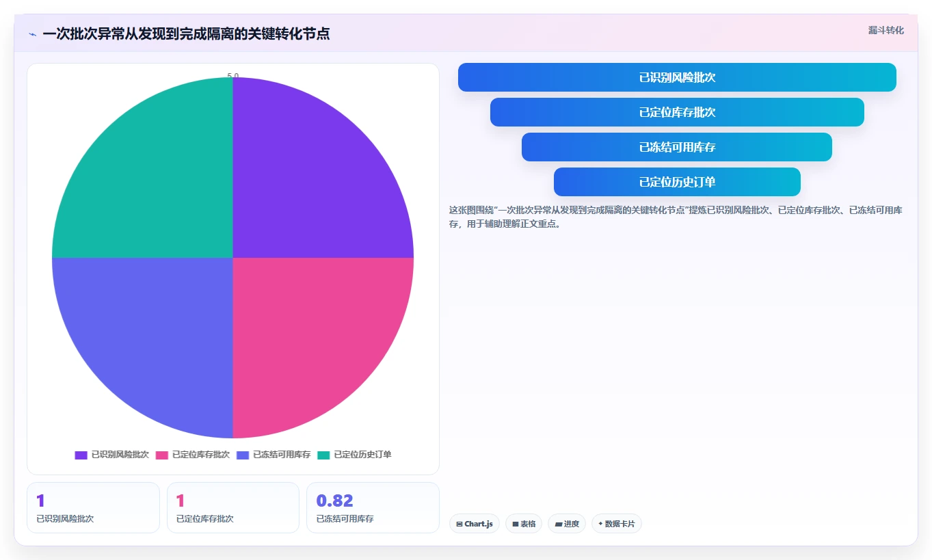
Task: Select the 已定位库存批次 funnel bar
Action: (677, 112)
